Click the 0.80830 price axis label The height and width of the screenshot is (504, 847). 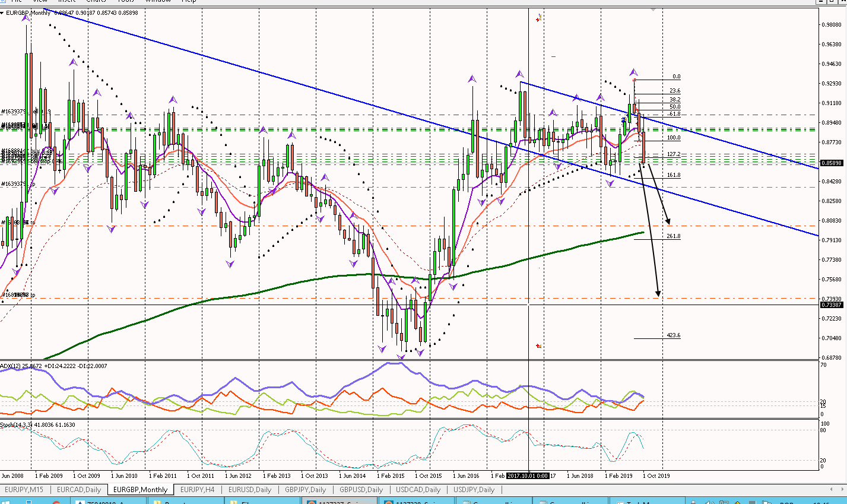click(831, 221)
